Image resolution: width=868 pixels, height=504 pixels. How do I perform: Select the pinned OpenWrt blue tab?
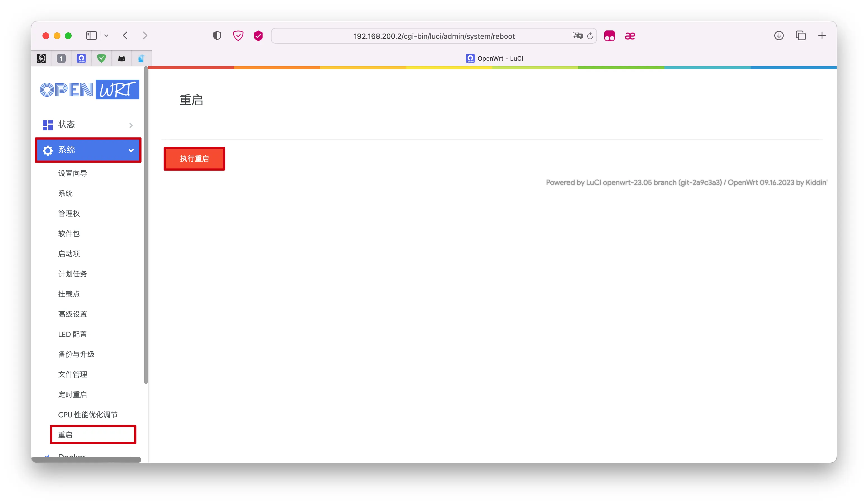coord(81,58)
